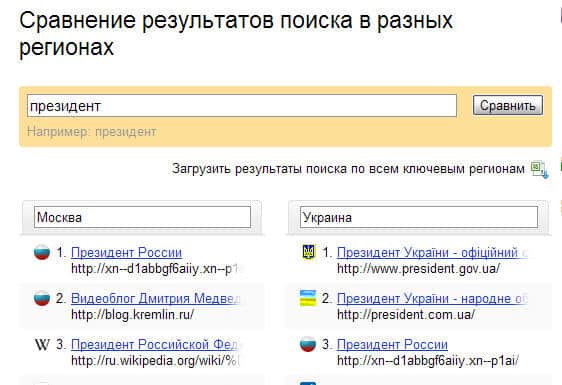This screenshot has height=385, width=562.
Task: Edit the Украина region field
Action: pyautogui.click(x=419, y=217)
